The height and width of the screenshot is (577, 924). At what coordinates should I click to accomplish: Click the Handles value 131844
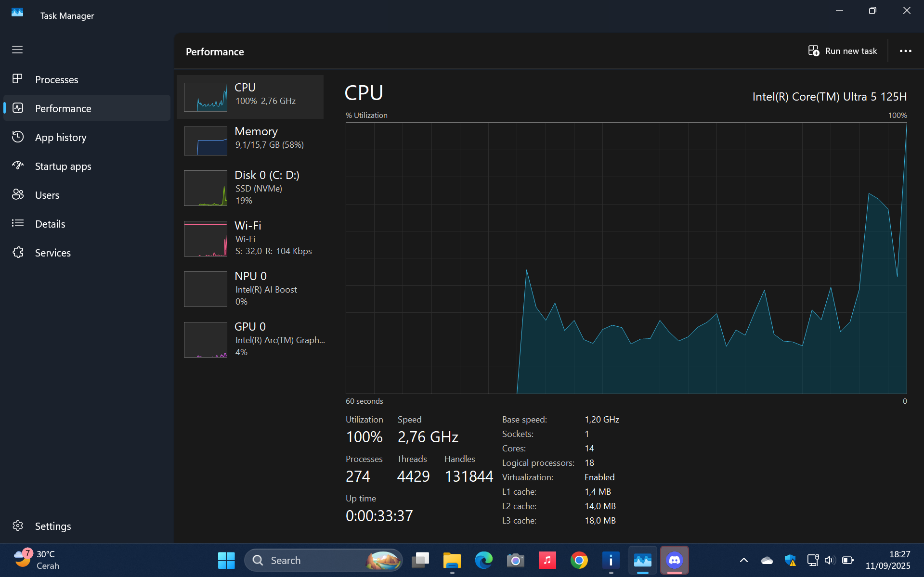pyautogui.click(x=469, y=476)
